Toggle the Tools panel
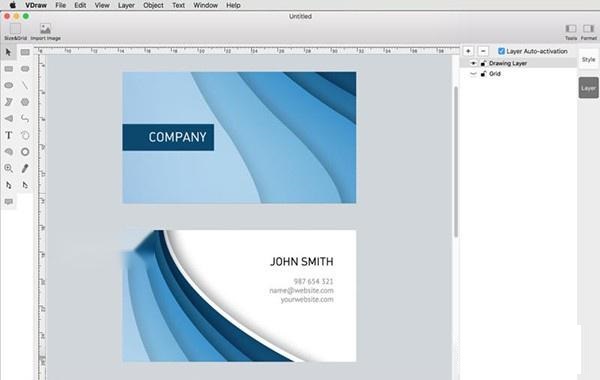This screenshot has width=600, height=380. [571, 32]
